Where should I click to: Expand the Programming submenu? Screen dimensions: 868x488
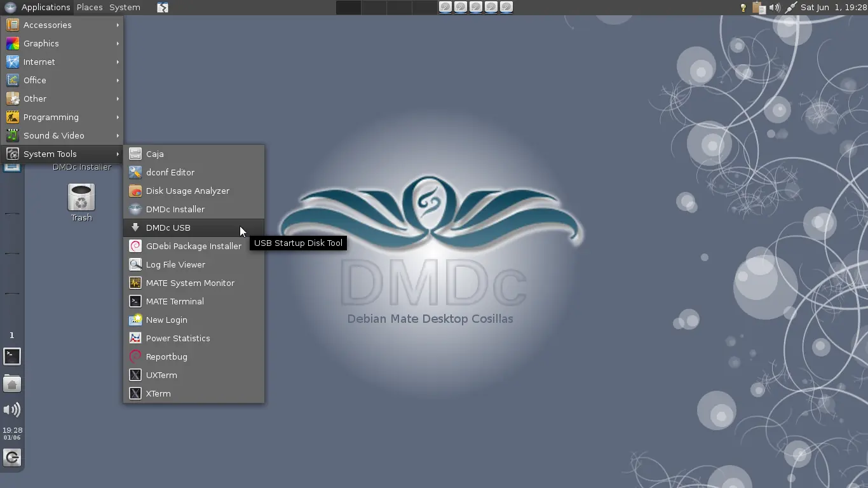tap(62, 117)
